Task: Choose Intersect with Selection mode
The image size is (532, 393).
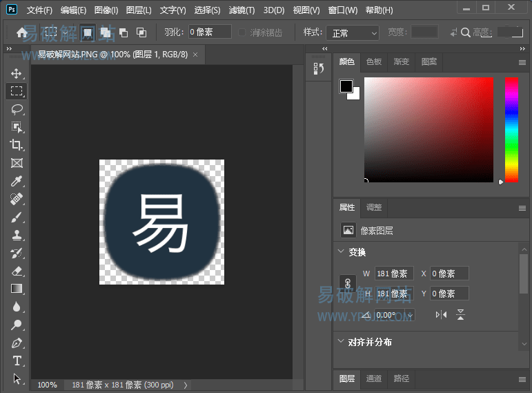Action: (141, 32)
